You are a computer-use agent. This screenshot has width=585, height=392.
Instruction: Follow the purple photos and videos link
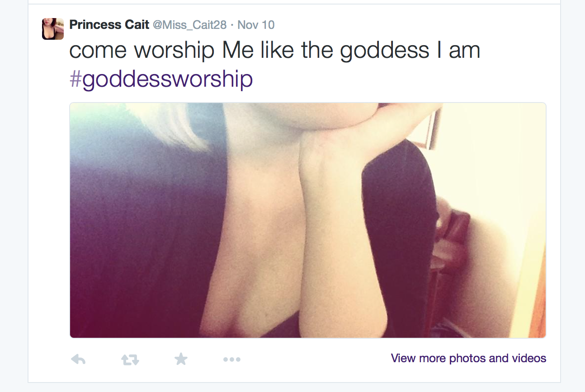tap(468, 359)
